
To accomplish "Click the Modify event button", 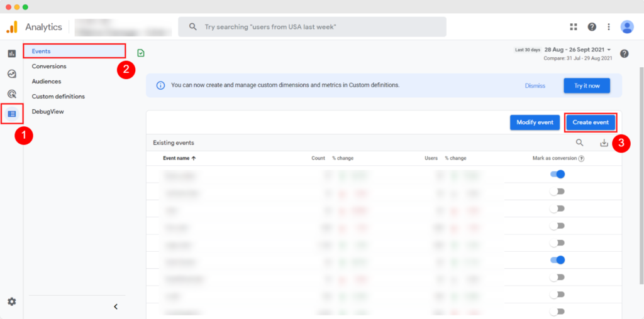I will [x=535, y=122].
